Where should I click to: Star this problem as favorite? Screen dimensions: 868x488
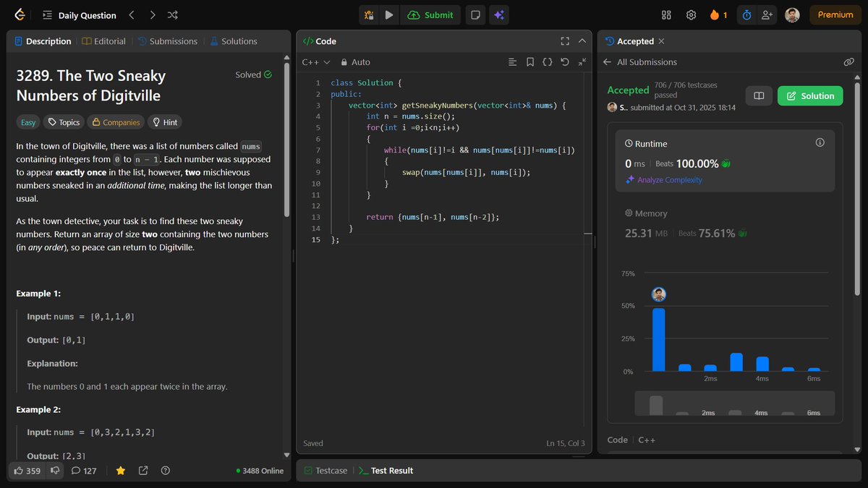point(120,471)
